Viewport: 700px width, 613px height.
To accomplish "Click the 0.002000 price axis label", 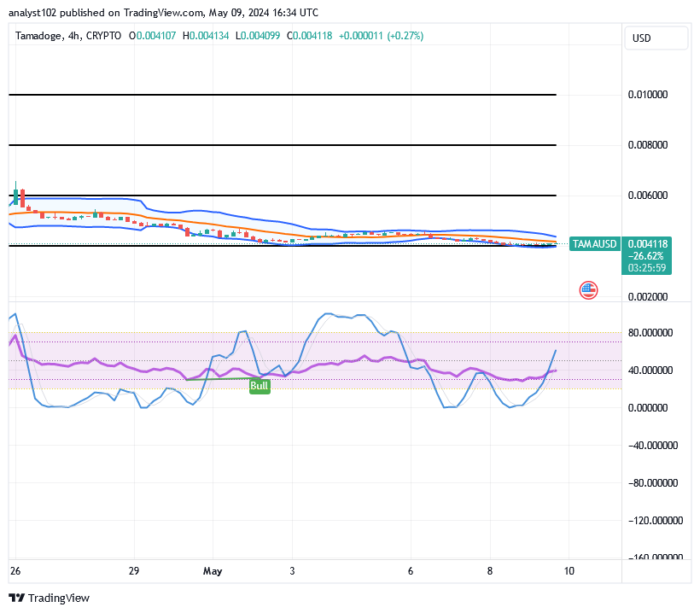I will (648, 297).
